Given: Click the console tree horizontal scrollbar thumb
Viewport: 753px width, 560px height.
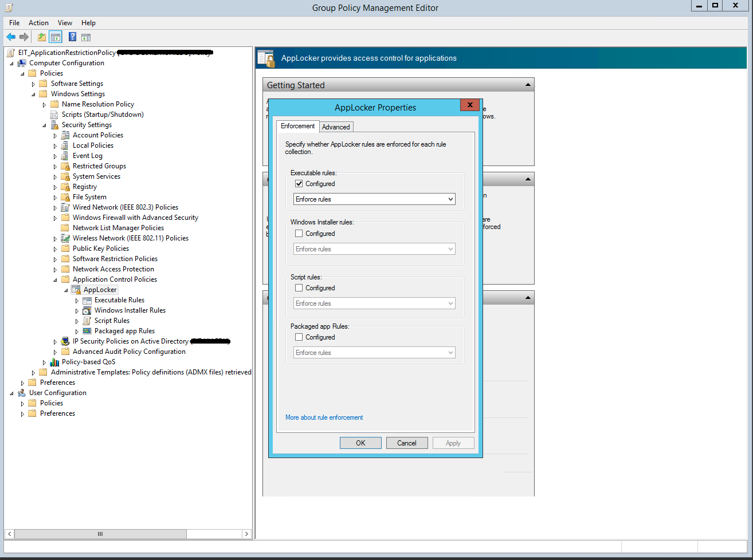Looking at the screenshot, I should coord(100,534).
